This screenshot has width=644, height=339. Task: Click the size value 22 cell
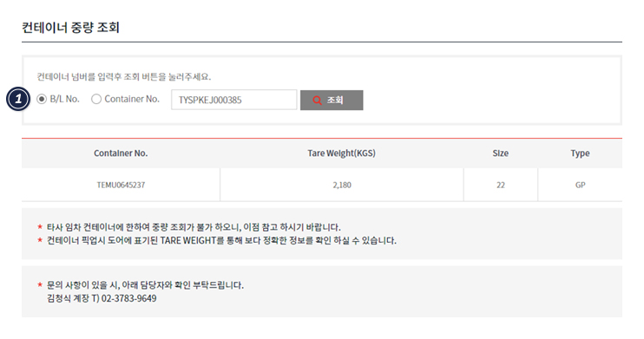pyautogui.click(x=501, y=185)
